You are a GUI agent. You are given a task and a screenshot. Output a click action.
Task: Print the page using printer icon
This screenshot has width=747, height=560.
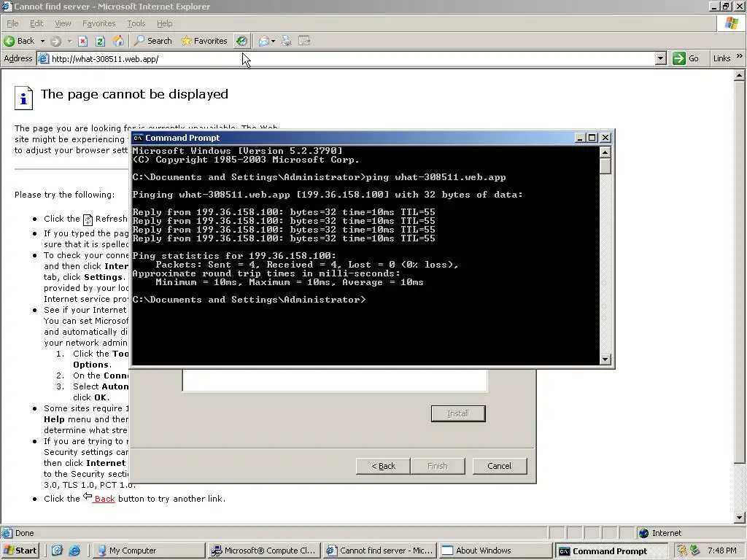pyautogui.click(x=286, y=41)
